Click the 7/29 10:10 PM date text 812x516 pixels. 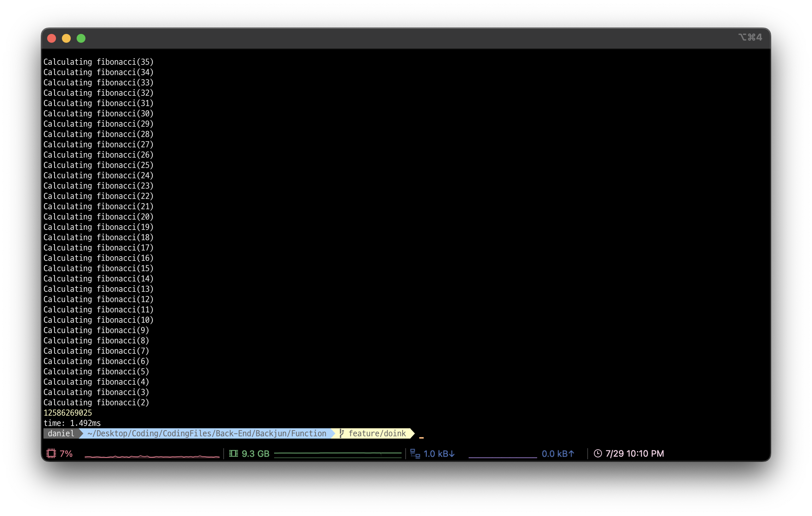(x=634, y=454)
